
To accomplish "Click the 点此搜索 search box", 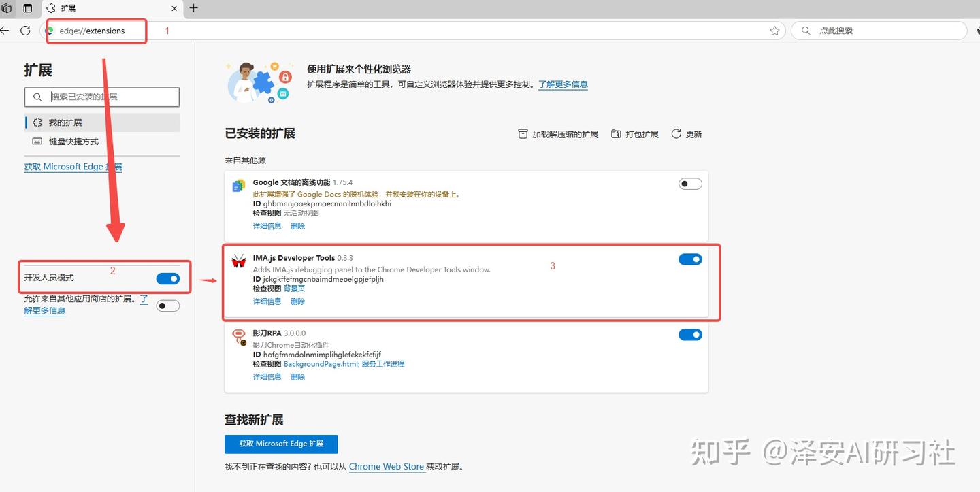I will [879, 31].
